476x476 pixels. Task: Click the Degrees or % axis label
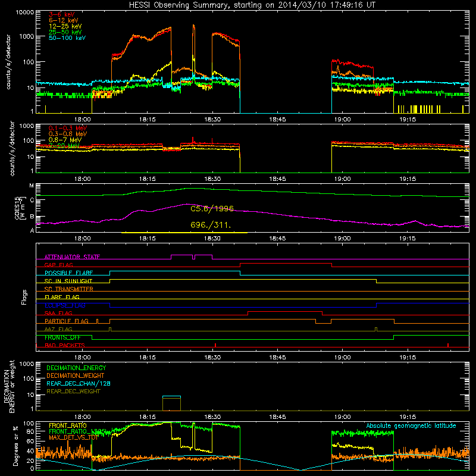16,446
